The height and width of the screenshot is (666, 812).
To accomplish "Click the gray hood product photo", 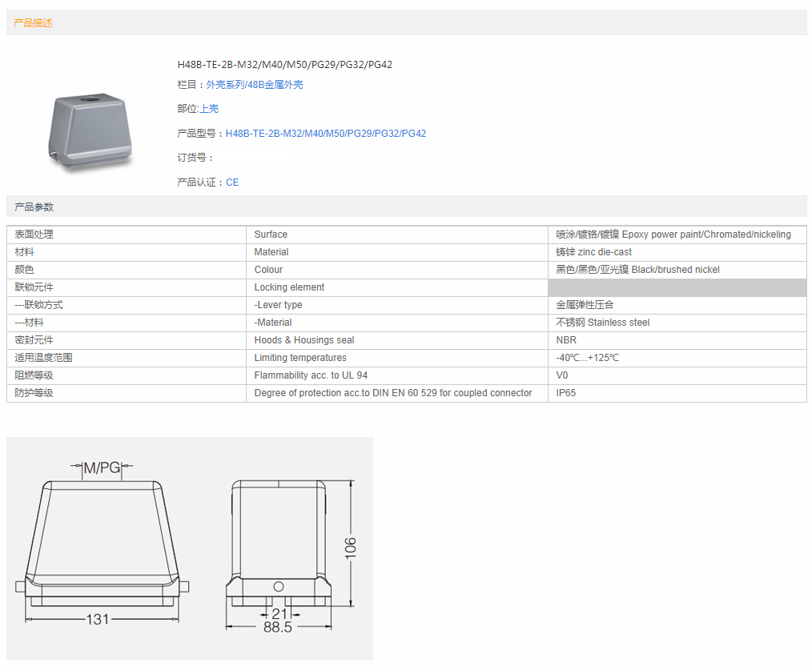I will coord(88,132).
